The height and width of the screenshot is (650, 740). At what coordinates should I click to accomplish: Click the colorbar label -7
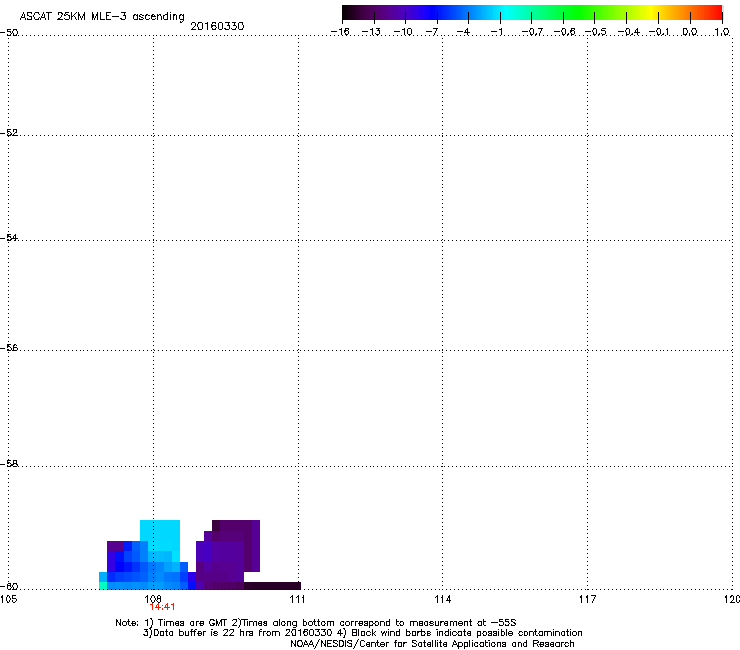coord(432,32)
